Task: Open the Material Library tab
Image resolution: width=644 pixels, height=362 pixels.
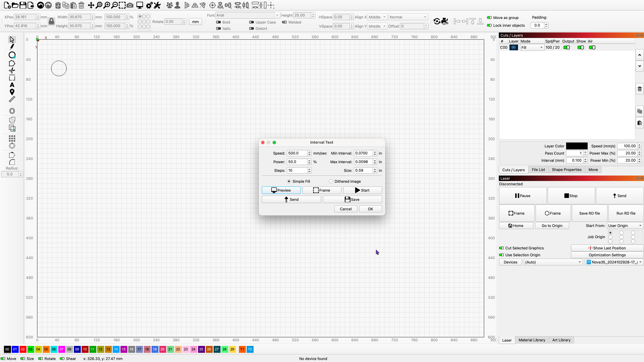Action: (x=532, y=340)
